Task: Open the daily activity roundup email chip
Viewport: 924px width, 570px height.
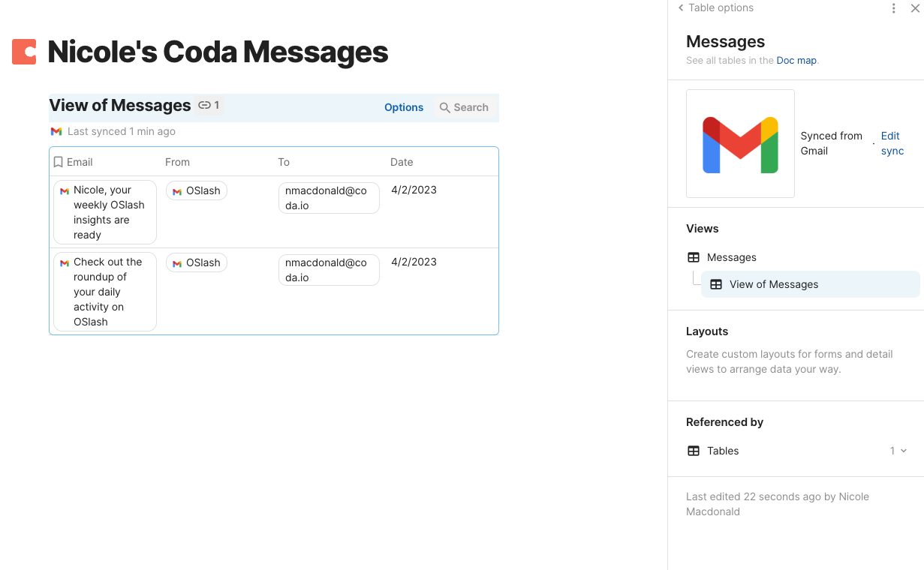Action: [x=105, y=292]
